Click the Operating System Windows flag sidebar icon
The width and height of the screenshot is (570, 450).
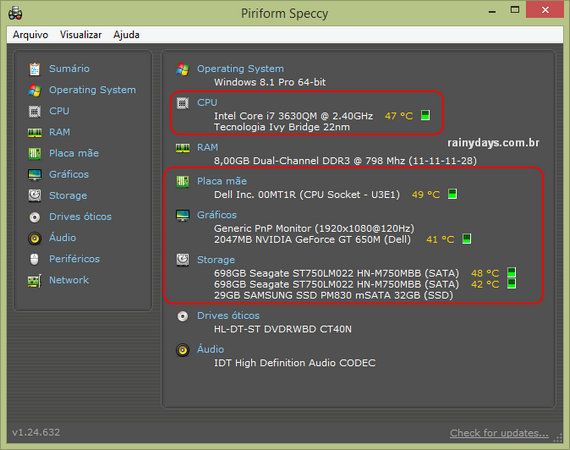point(35,90)
